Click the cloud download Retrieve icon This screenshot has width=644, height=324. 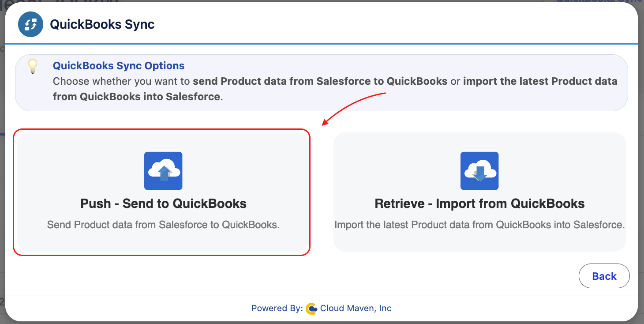coord(479,171)
